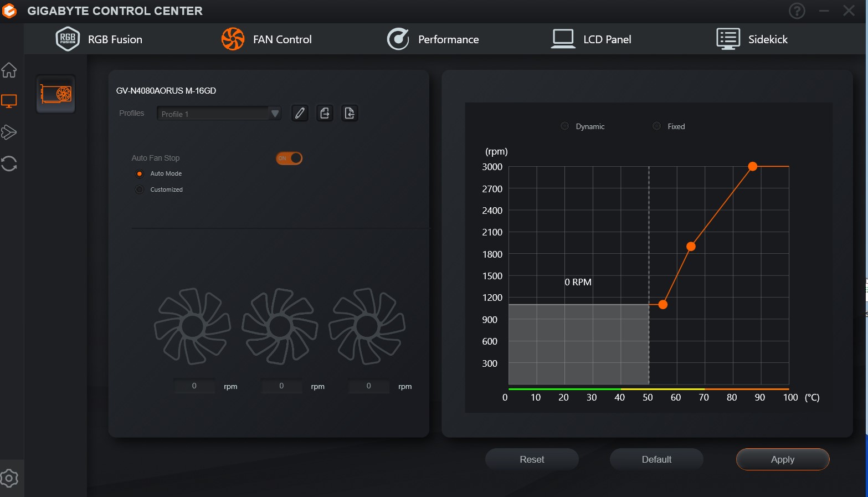
Task: Click the first fan rpm field
Action: pyautogui.click(x=194, y=386)
